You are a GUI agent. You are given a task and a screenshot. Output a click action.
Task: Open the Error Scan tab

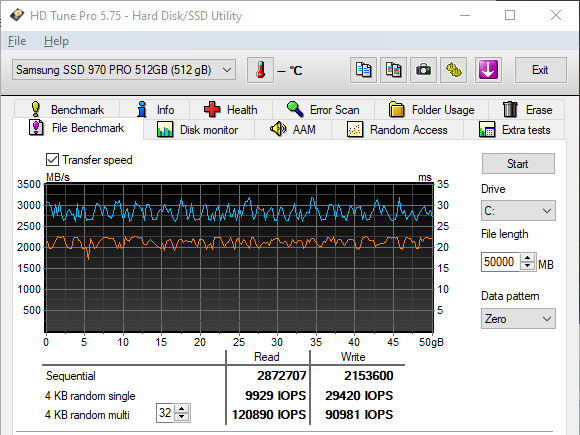tap(323, 109)
